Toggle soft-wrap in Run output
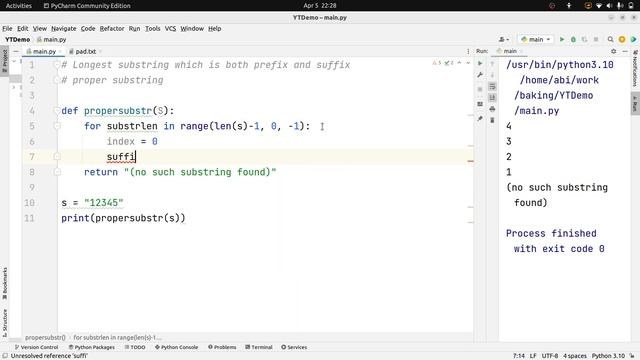Viewport: 640px width, 360px height. (x=492, y=87)
